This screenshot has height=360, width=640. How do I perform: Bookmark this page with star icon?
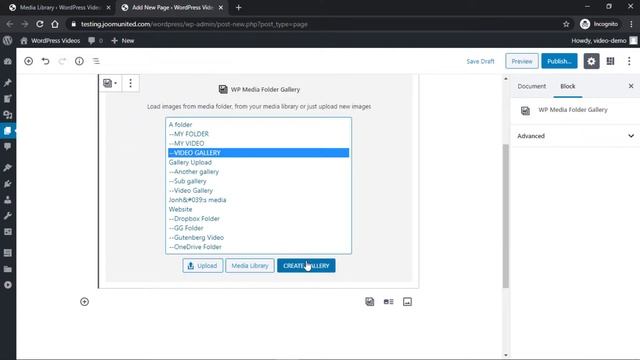pyautogui.click(x=566, y=24)
